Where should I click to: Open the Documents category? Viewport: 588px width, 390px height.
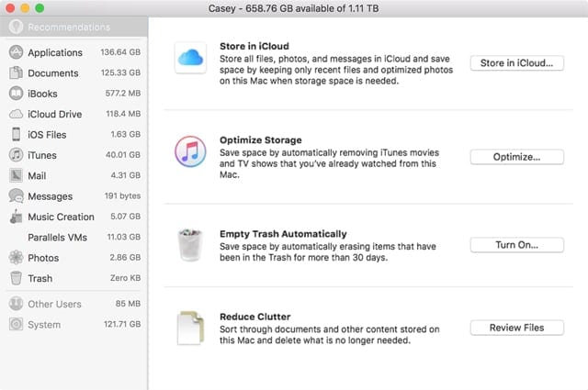point(53,73)
